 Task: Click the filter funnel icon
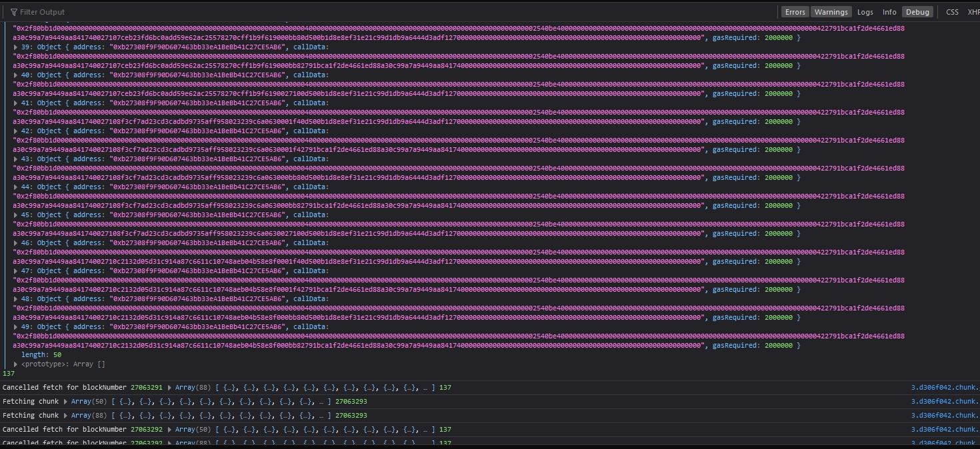pyautogui.click(x=13, y=12)
